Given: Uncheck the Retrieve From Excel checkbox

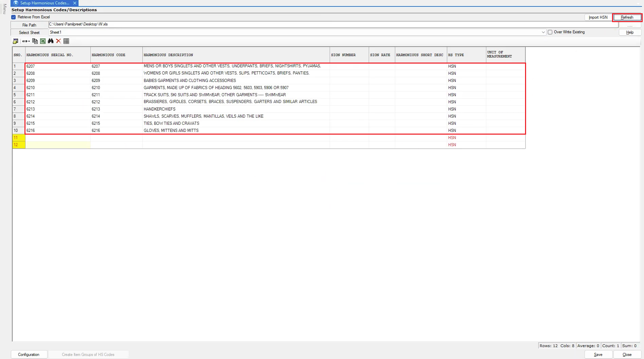Looking at the screenshot, I should (14, 17).
